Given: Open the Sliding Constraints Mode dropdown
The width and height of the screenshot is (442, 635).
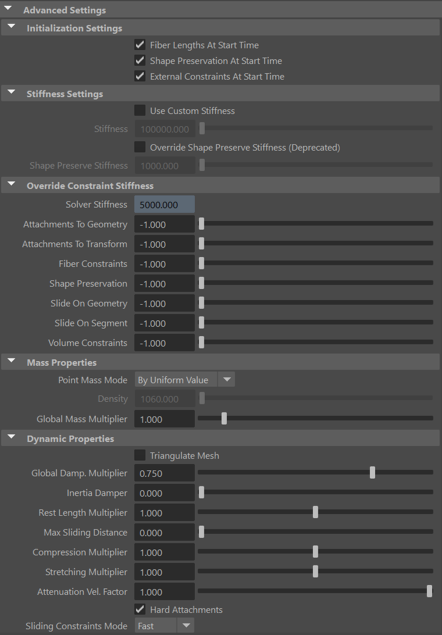Looking at the screenshot, I should tap(164, 626).
